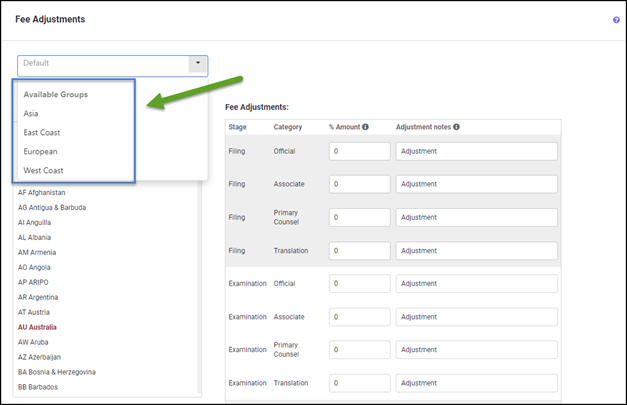Screen dimensions: 627x405
Task: Click the help icon in the top right
Action: click(616, 20)
